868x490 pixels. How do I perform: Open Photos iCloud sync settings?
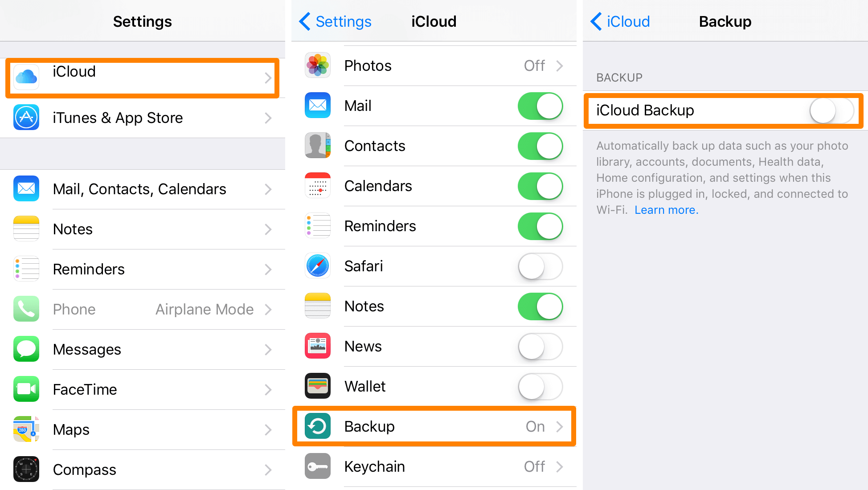434,65
